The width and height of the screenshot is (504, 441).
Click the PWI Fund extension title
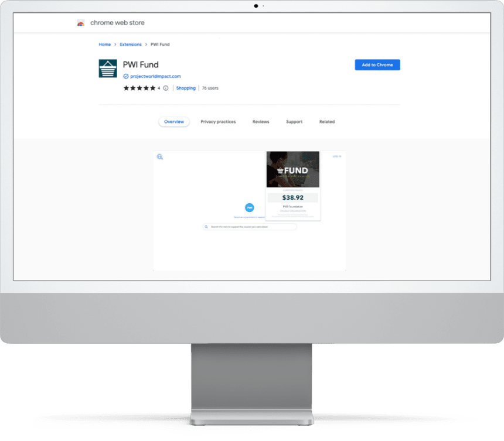141,65
